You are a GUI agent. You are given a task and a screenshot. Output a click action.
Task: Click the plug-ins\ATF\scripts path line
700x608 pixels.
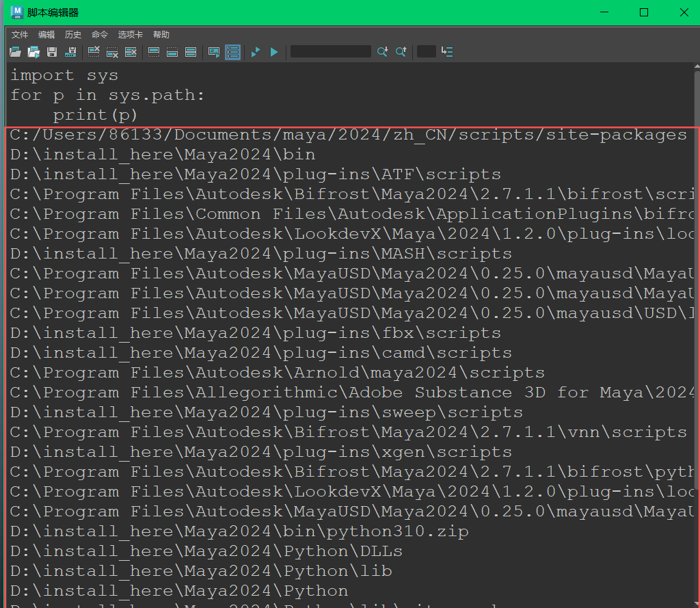point(256,174)
